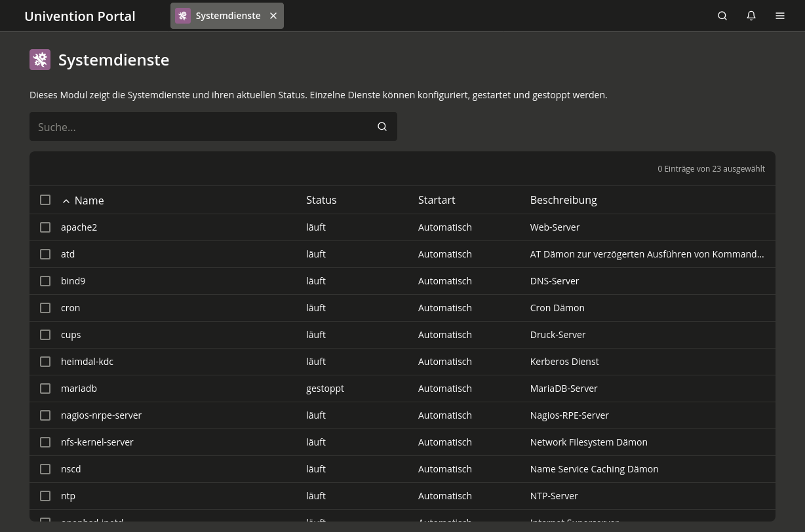Select the nagios-nrpe-server service name

pyautogui.click(x=101, y=415)
